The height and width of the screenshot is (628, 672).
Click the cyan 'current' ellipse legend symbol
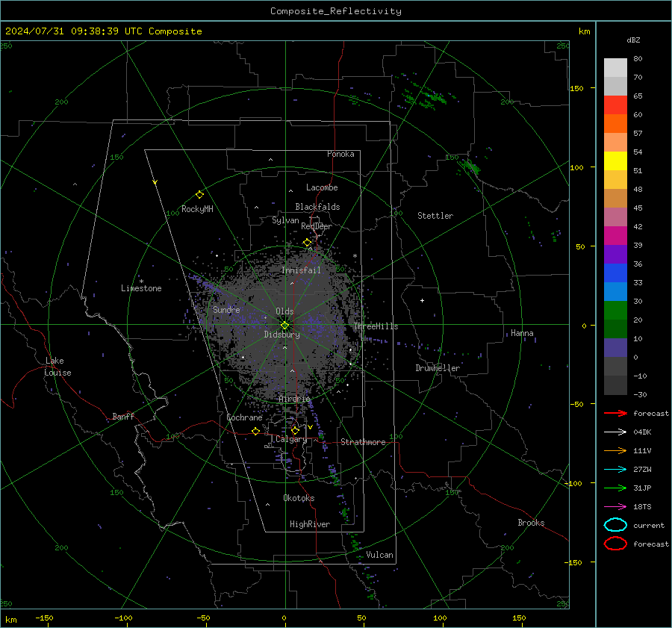[615, 525]
